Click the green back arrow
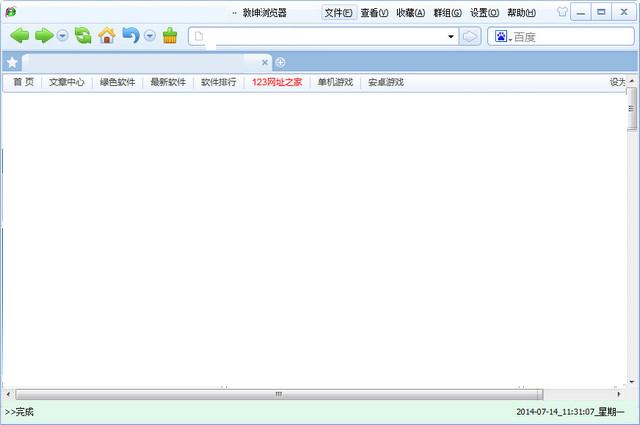The height and width of the screenshot is (425, 640). point(19,36)
